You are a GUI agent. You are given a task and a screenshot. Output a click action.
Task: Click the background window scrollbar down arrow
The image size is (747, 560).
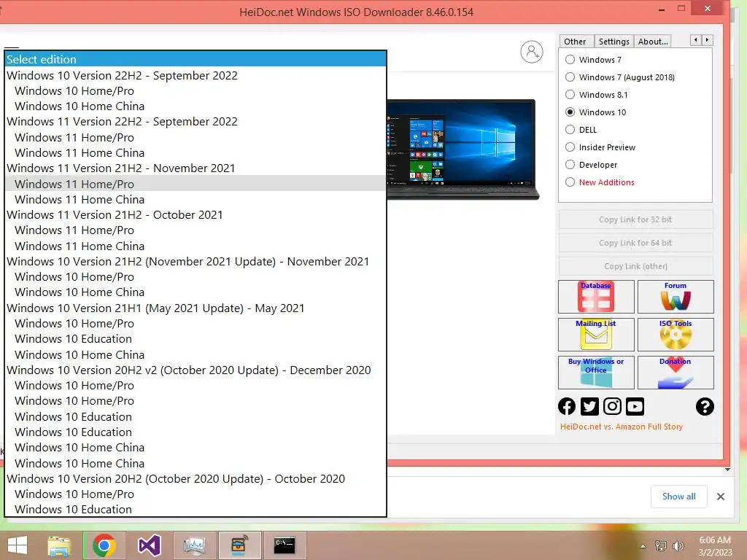pos(727,470)
